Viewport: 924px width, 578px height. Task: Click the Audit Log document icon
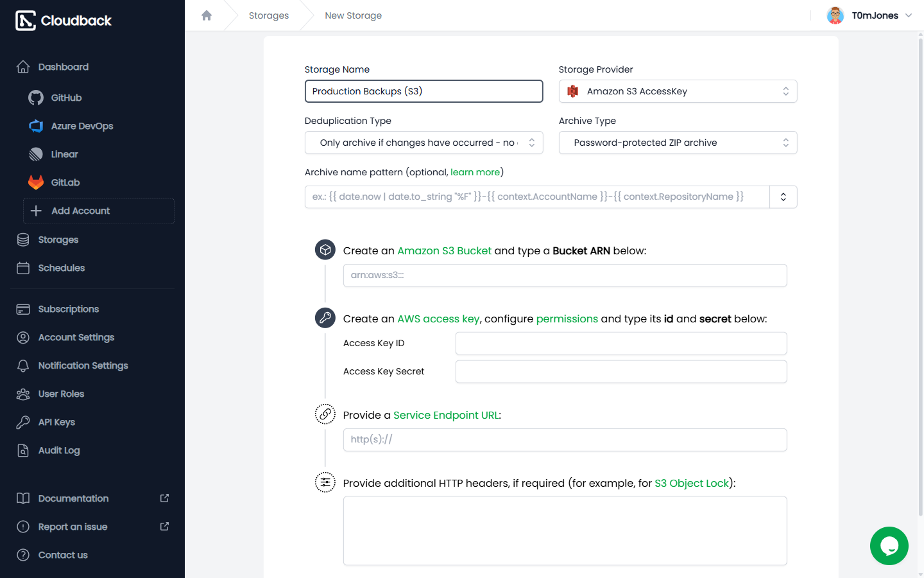pos(23,450)
